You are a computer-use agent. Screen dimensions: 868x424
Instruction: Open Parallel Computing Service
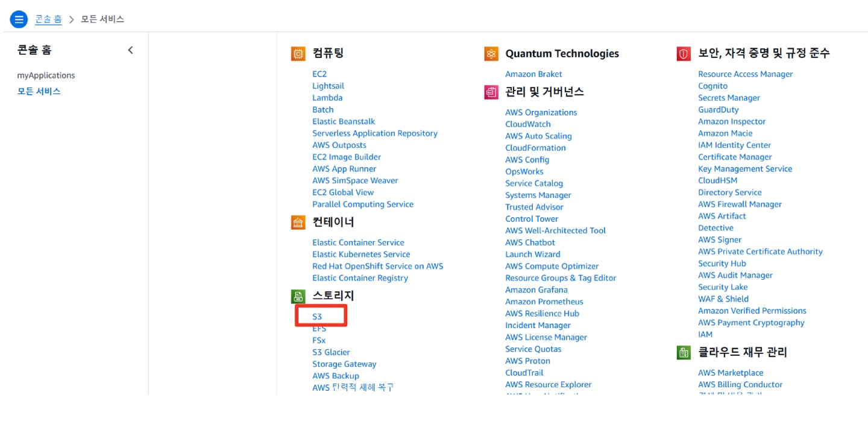tap(363, 204)
